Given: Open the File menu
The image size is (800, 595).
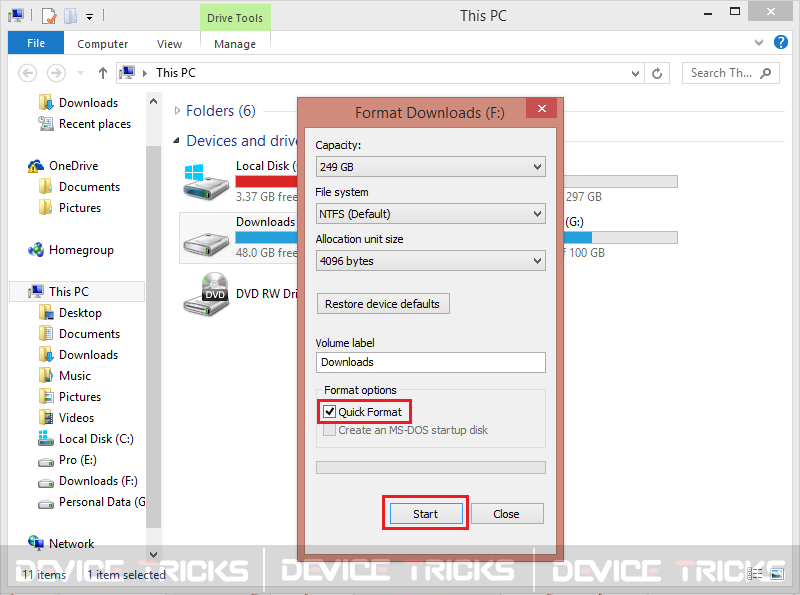Looking at the screenshot, I should [36, 43].
